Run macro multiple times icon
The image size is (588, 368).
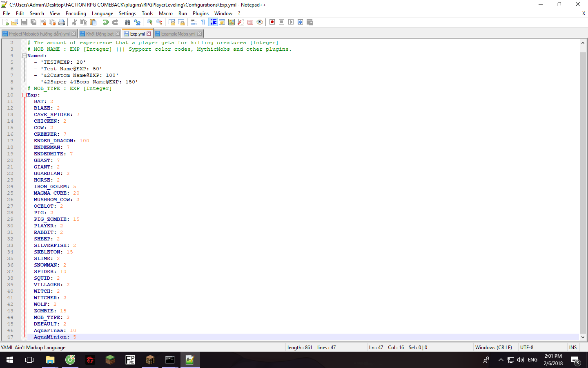pyautogui.click(x=301, y=22)
